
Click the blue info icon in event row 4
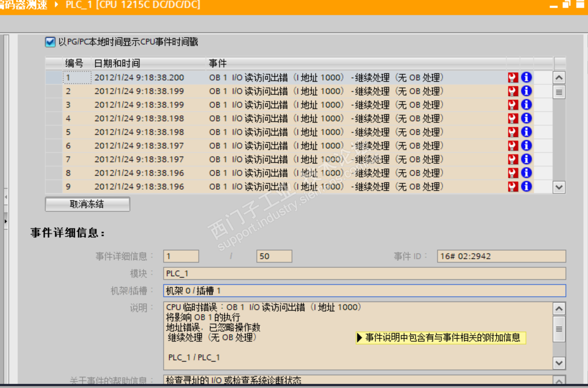point(526,118)
